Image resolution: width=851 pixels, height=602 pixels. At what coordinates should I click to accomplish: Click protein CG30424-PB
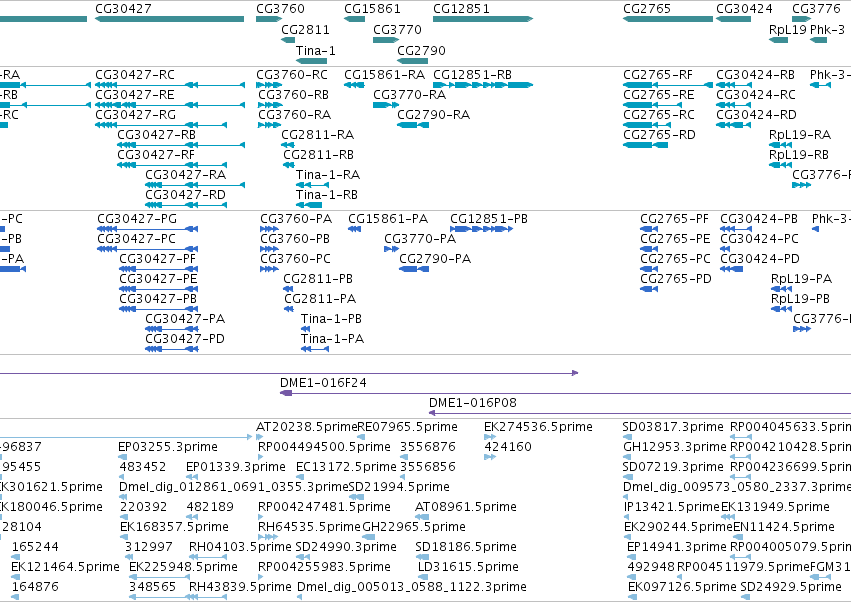click(759, 218)
